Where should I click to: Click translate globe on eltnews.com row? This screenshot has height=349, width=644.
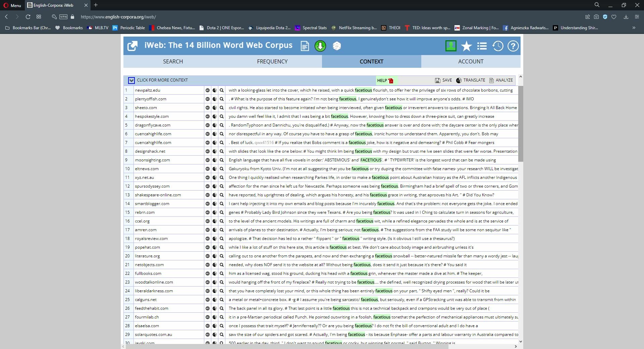[x=215, y=169]
